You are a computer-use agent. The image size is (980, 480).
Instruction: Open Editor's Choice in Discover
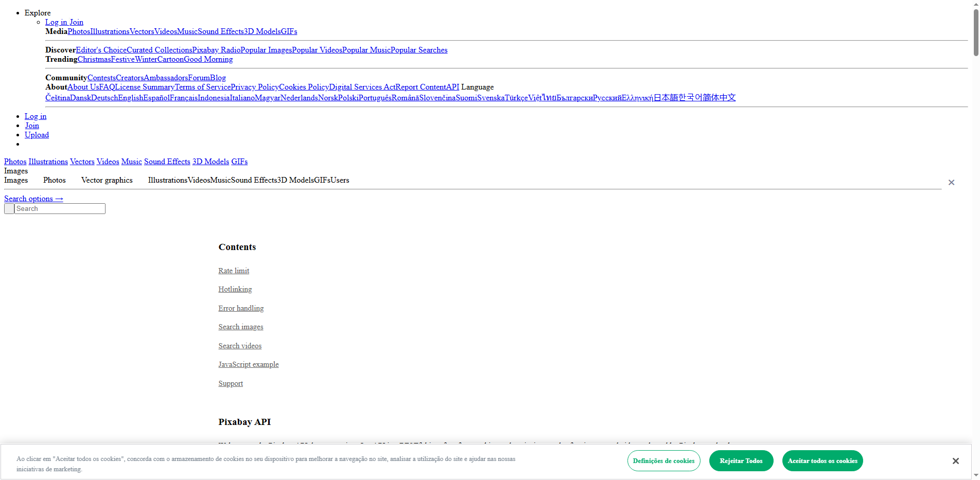coord(101,50)
